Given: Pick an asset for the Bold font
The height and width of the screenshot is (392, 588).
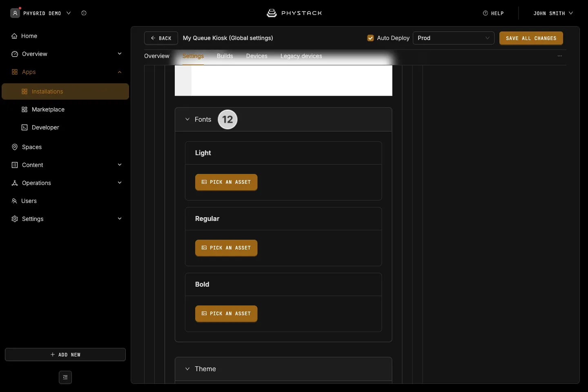Looking at the screenshot, I should tap(226, 314).
